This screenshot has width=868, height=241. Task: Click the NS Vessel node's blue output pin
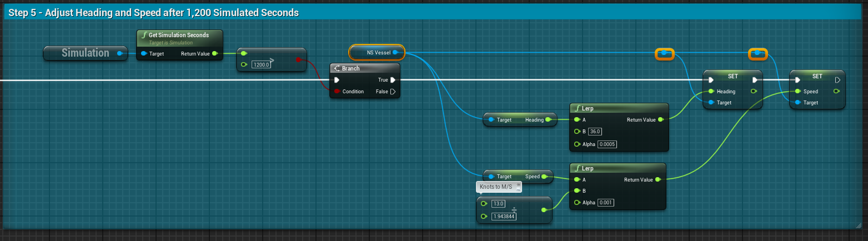(x=395, y=53)
